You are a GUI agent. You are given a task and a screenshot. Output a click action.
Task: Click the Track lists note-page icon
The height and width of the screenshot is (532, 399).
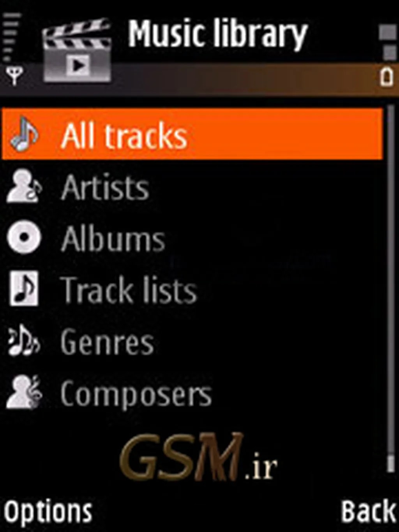(x=24, y=289)
